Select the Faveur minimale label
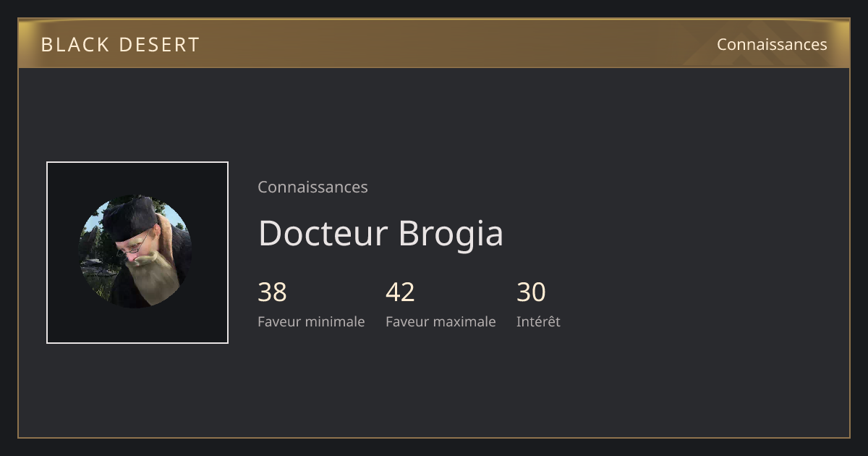 pyautogui.click(x=311, y=321)
